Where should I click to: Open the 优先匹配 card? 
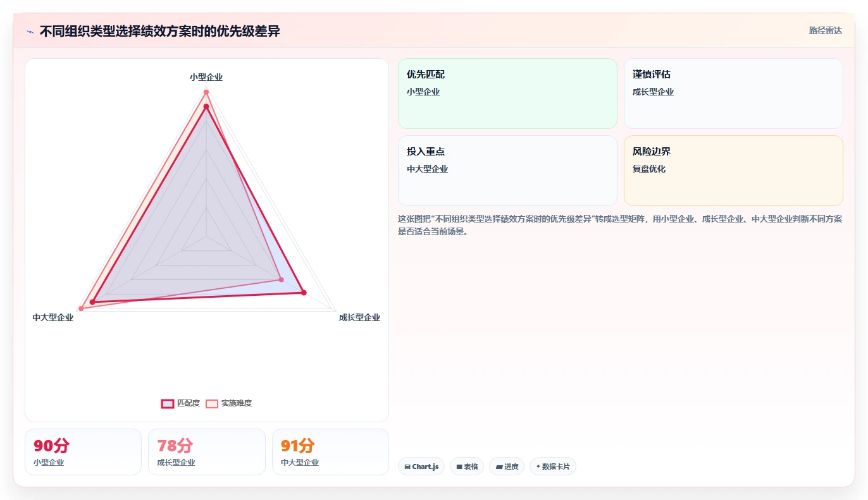(507, 94)
